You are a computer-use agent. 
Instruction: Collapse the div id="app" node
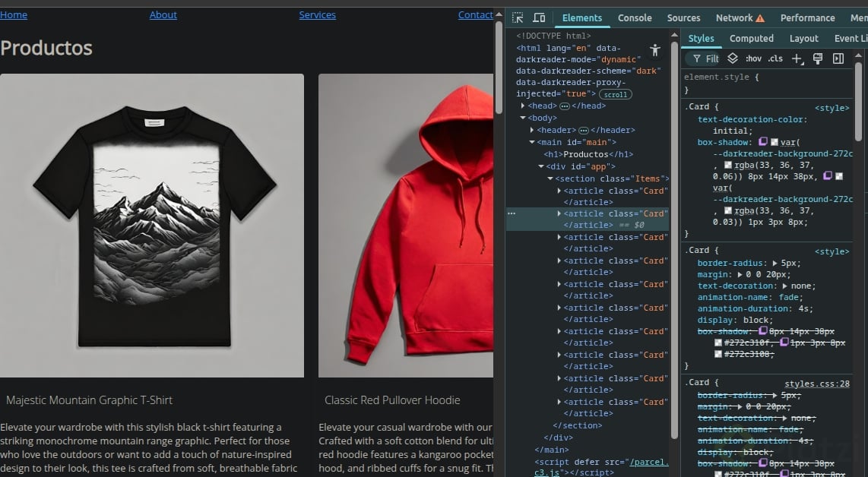(x=541, y=166)
